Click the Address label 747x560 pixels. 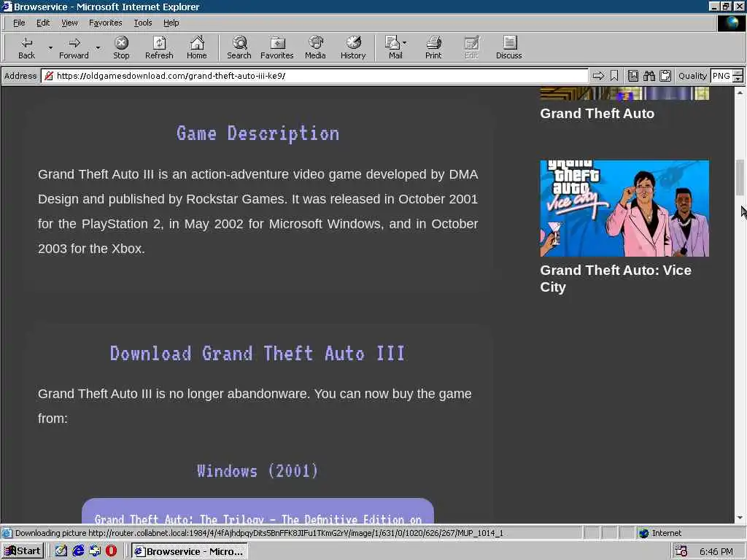pos(20,76)
